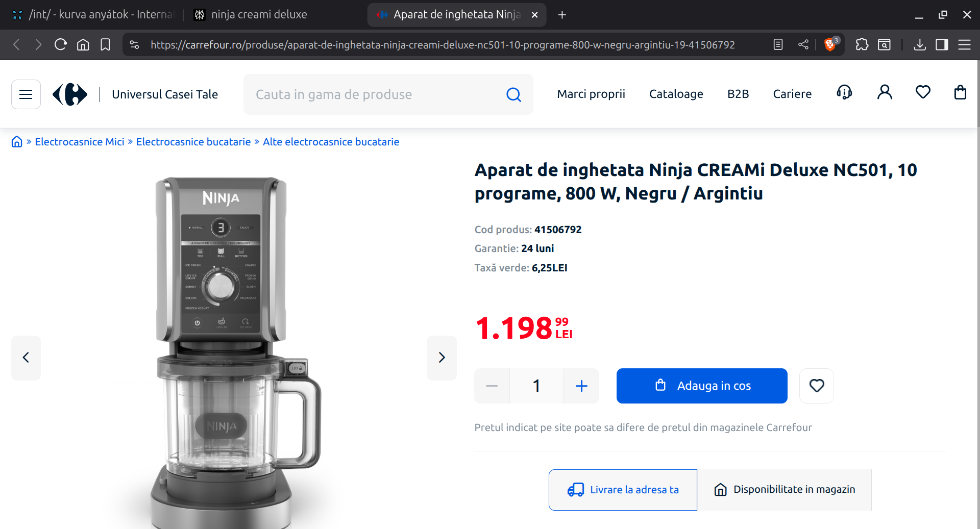The width and height of the screenshot is (980, 529).
Task: Open the user account icon
Action: pos(885,92)
